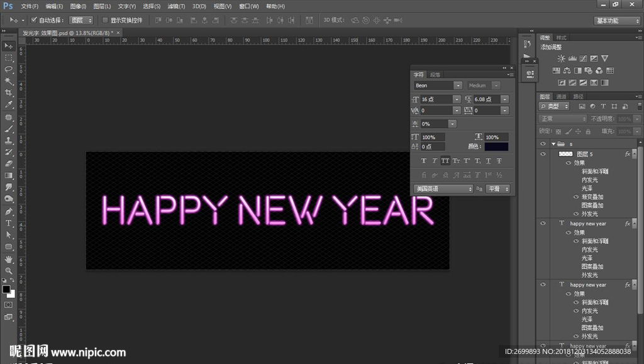Add a Photo Filter adjustment
Viewport: 644px width, 364px height.
[x=588, y=70]
